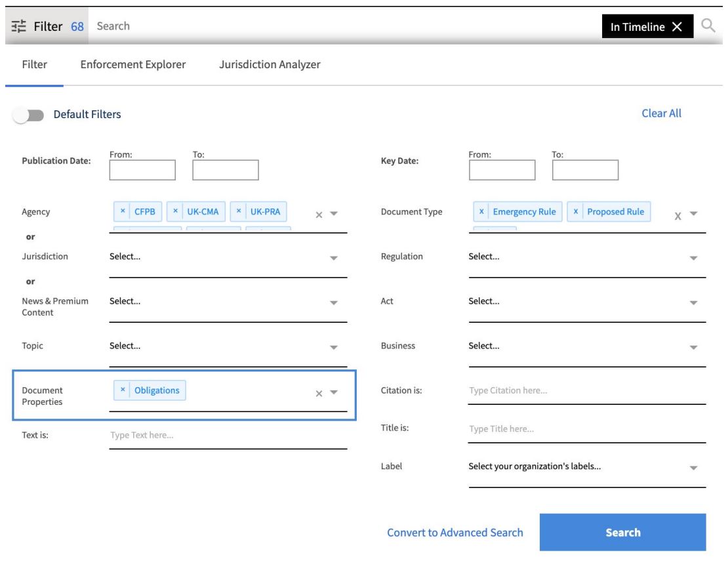Clear all Agency selections
The width and height of the screenshot is (728, 561).
tap(319, 215)
